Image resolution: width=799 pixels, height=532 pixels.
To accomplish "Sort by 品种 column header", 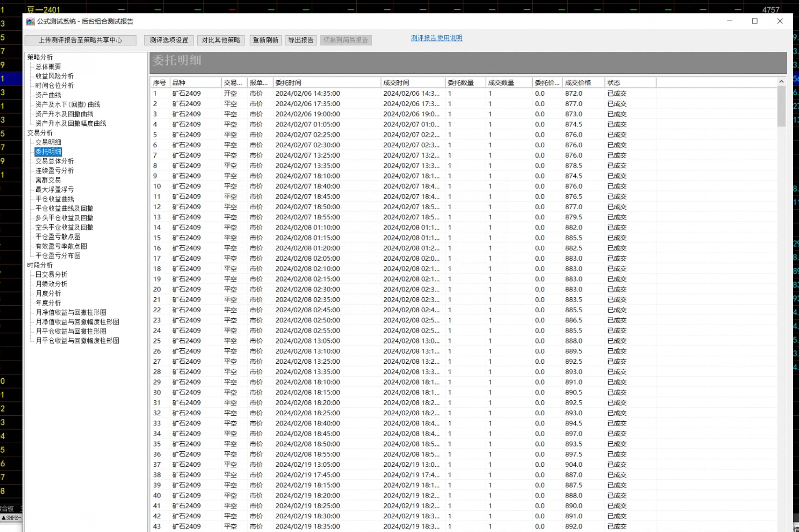I will tap(195, 83).
